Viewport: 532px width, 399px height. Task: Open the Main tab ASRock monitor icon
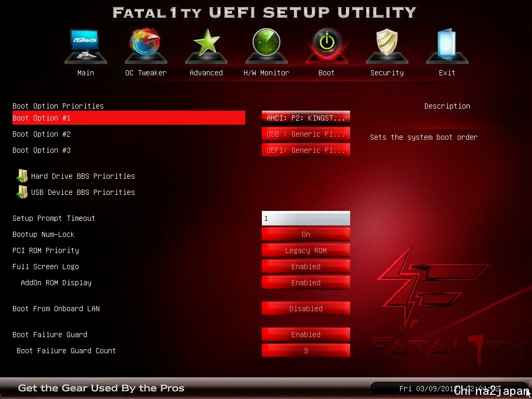pos(86,46)
